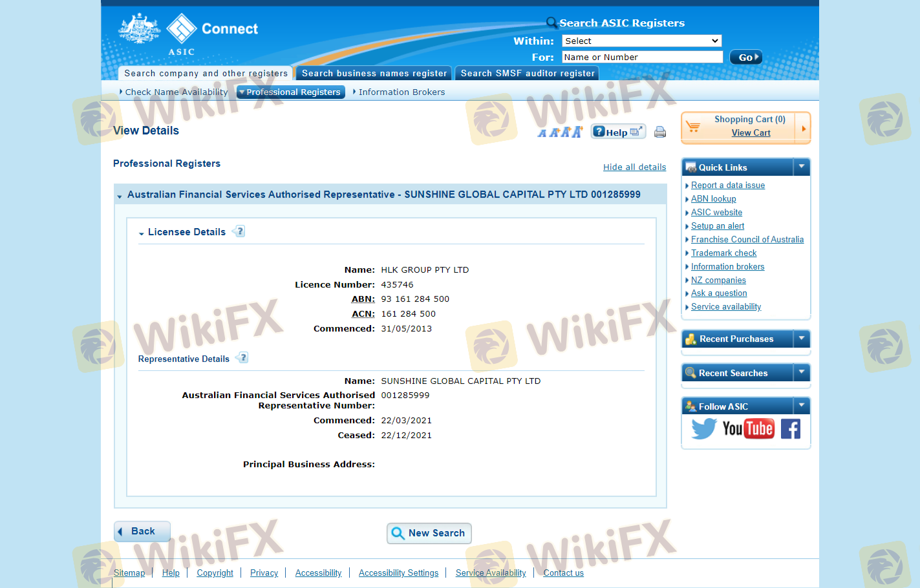Click the Hide all details link
Screen dimensions: 920x588
[634, 167]
